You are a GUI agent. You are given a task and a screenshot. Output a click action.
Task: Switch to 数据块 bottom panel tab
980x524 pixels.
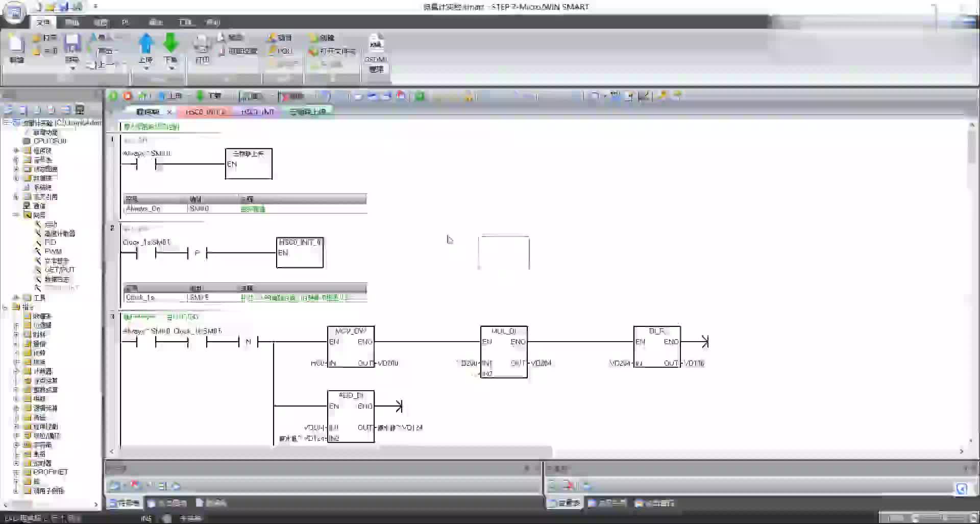211,503
